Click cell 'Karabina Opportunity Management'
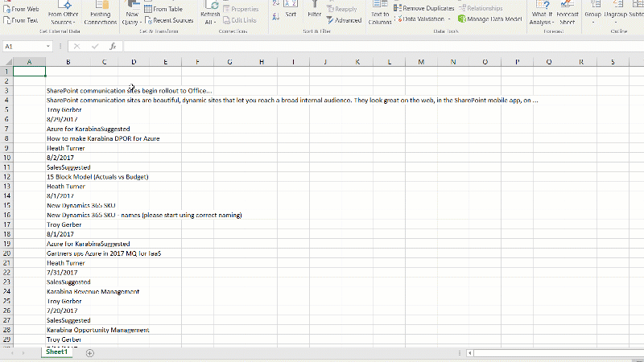The image size is (644, 362). 97,330
